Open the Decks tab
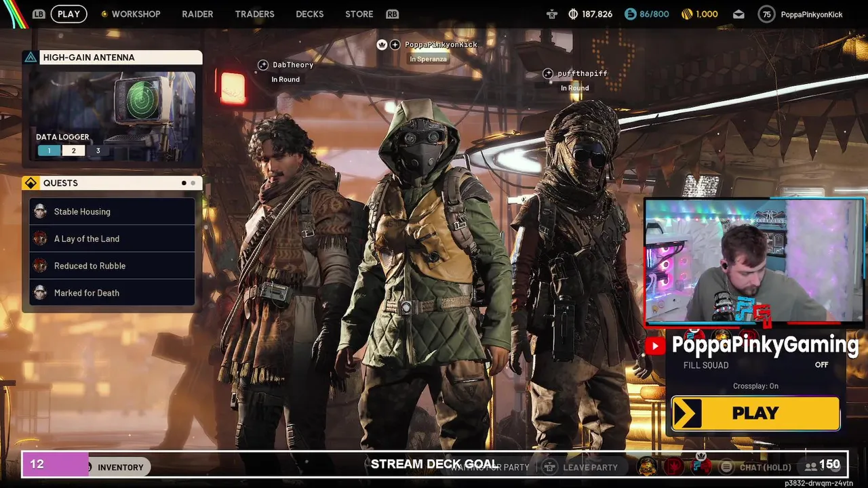 pos(309,14)
